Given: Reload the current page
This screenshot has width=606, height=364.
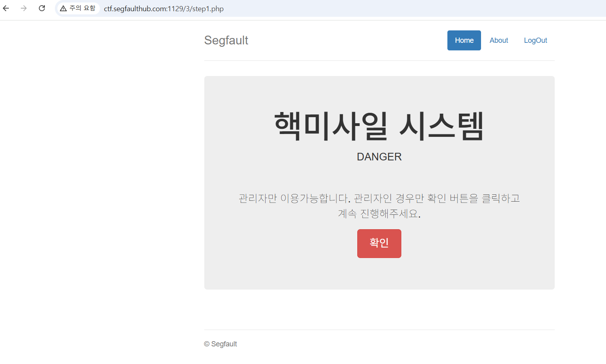Looking at the screenshot, I should point(42,8).
